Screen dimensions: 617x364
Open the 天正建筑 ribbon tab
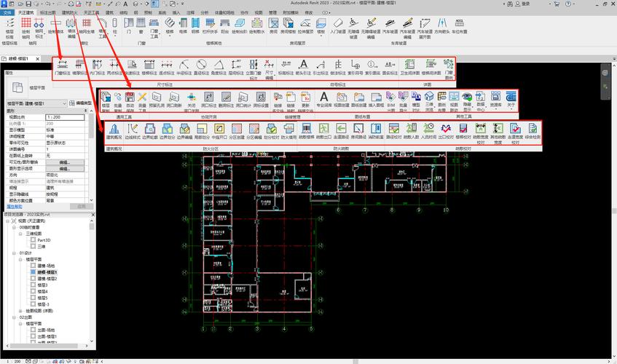tap(28, 13)
